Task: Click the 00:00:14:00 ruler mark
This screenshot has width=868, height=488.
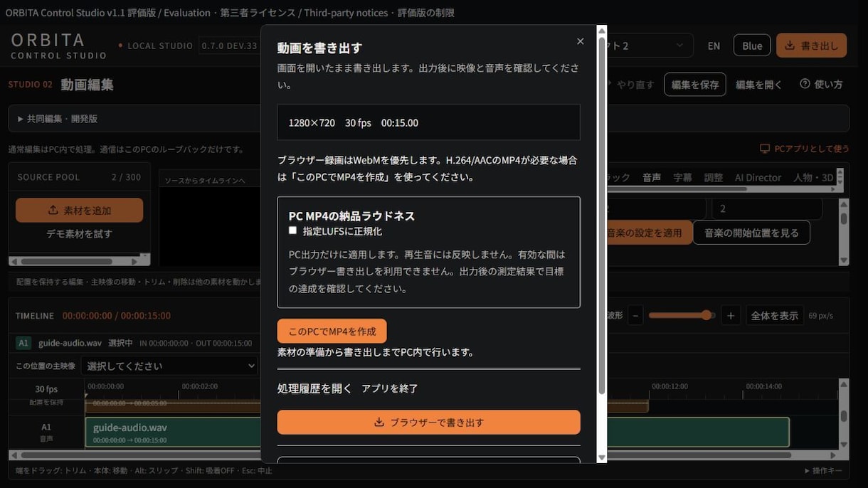Action: (763, 386)
